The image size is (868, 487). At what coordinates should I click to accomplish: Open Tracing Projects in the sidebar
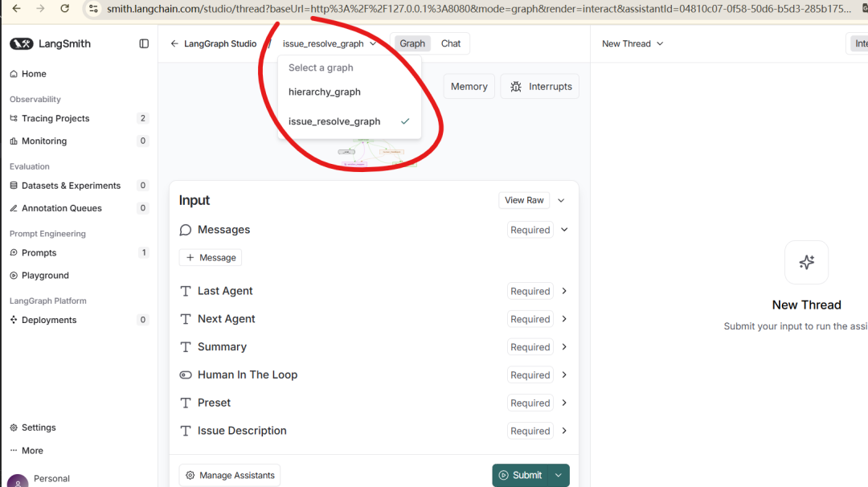(x=79, y=118)
